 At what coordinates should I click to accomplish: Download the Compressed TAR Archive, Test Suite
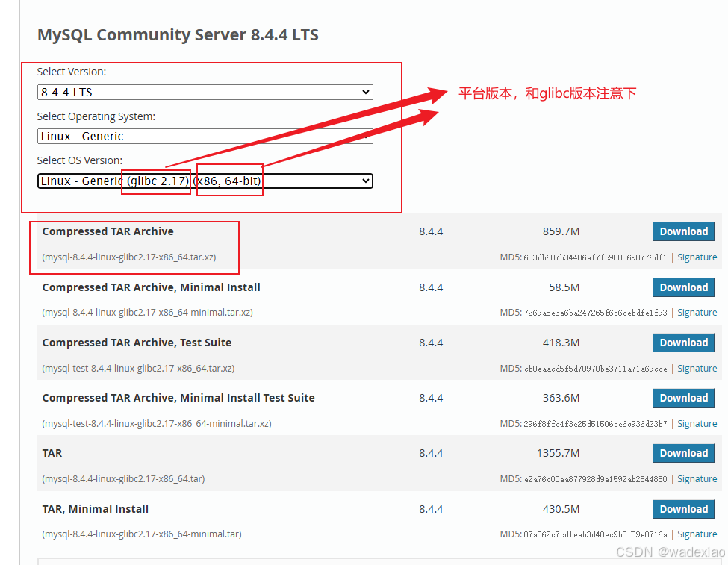pos(683,343)
